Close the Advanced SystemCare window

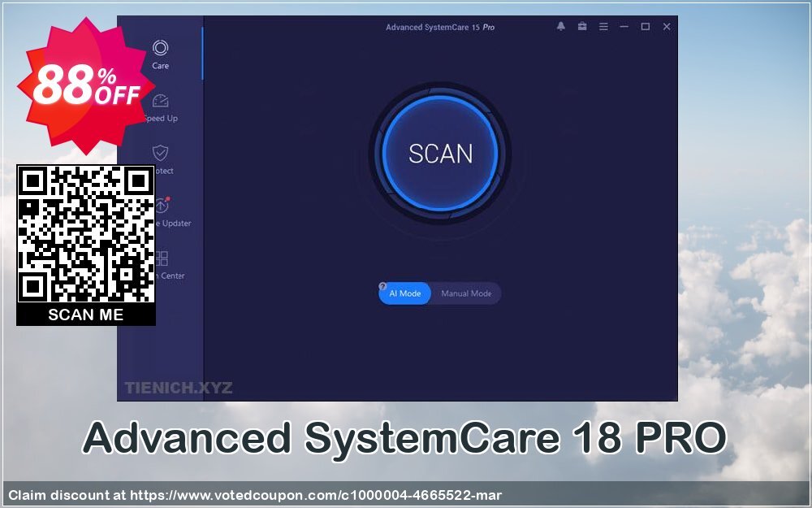click(x=667, y=27)
